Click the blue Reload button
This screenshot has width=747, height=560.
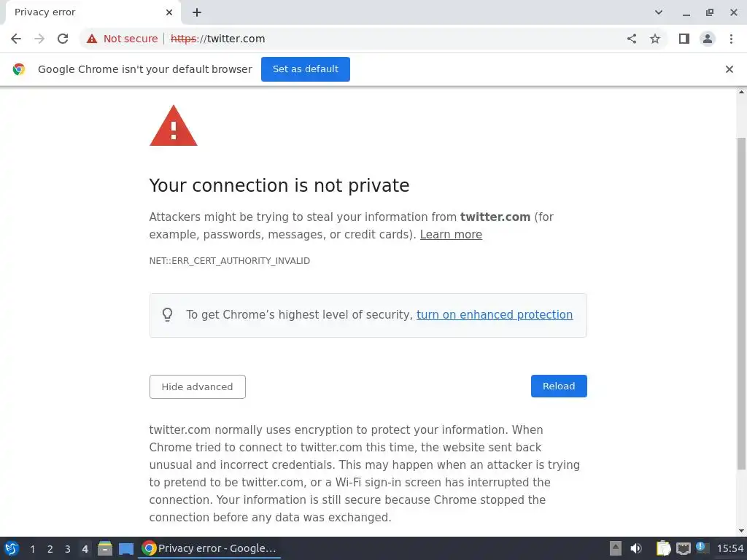[559, 386]
